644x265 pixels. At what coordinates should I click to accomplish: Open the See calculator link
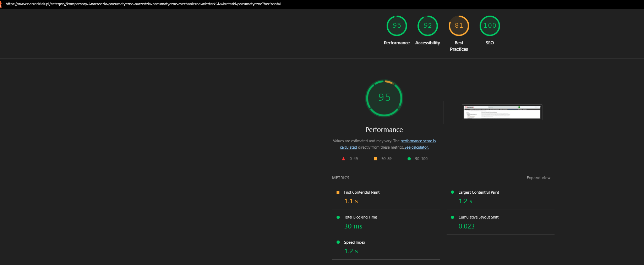click(x=416, y=147)
